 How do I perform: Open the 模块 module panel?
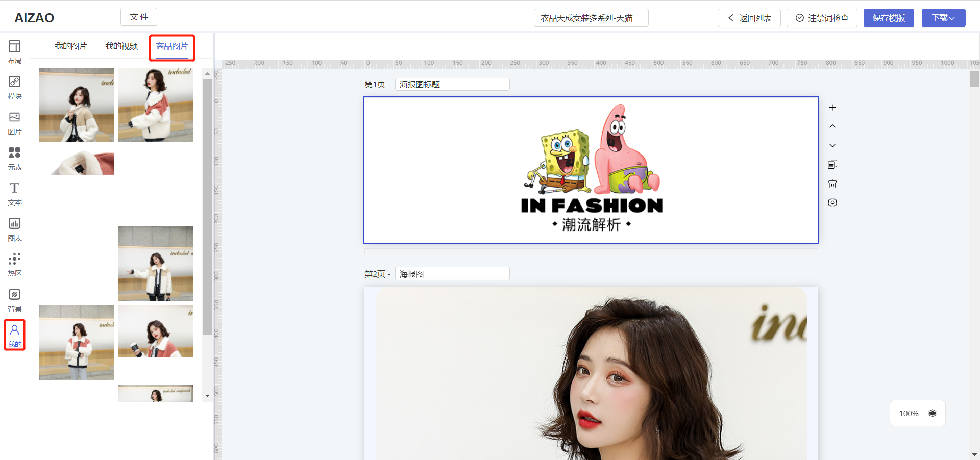(15, 88)
